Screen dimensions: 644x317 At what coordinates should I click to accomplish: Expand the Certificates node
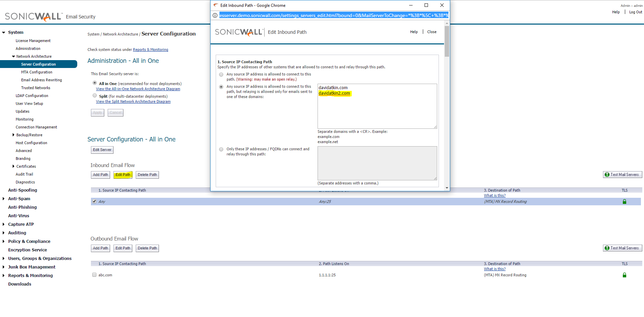pos(13,166)
